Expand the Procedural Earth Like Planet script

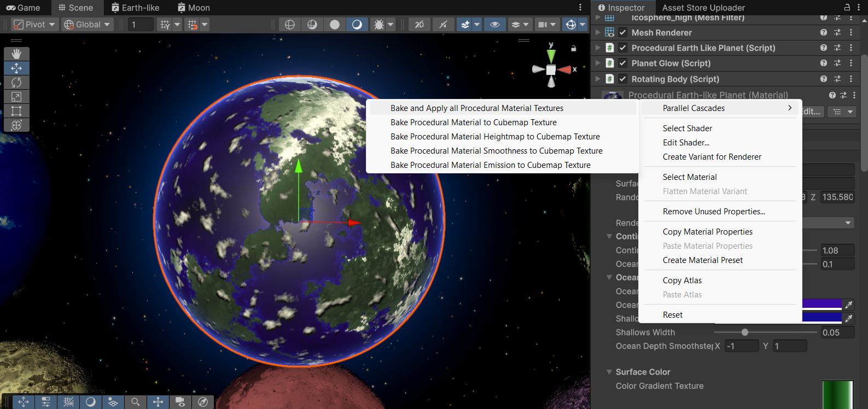click(x=598, y=48)
